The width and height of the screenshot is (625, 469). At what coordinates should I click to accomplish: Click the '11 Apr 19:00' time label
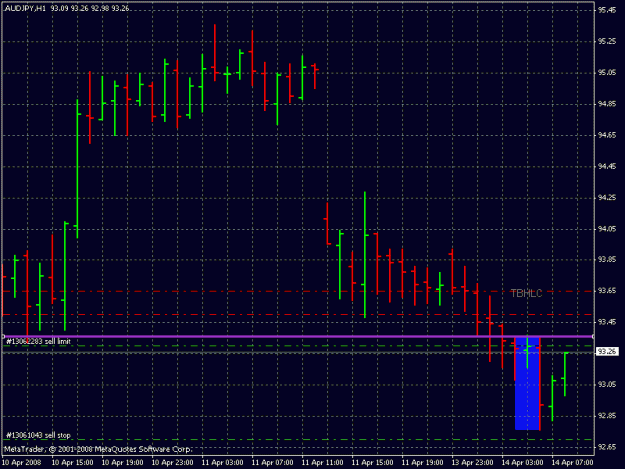click(423, 463)
